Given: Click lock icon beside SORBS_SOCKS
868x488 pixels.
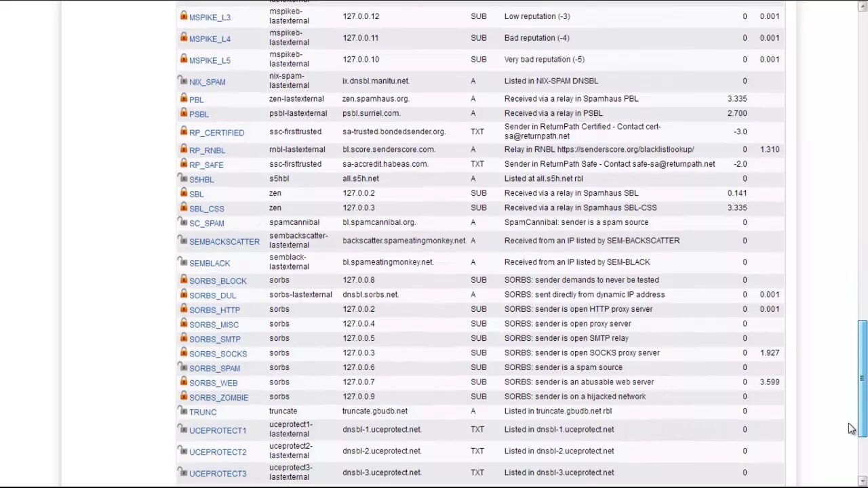Looking at the screenshot, I should [183, 352].
